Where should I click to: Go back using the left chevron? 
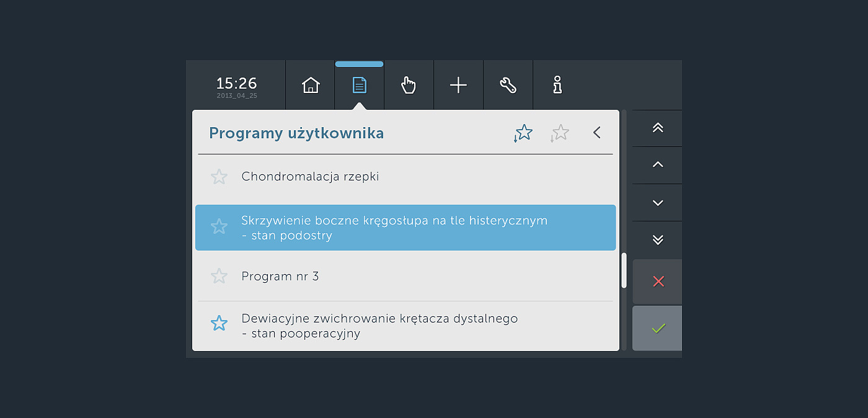click(597, 132)
